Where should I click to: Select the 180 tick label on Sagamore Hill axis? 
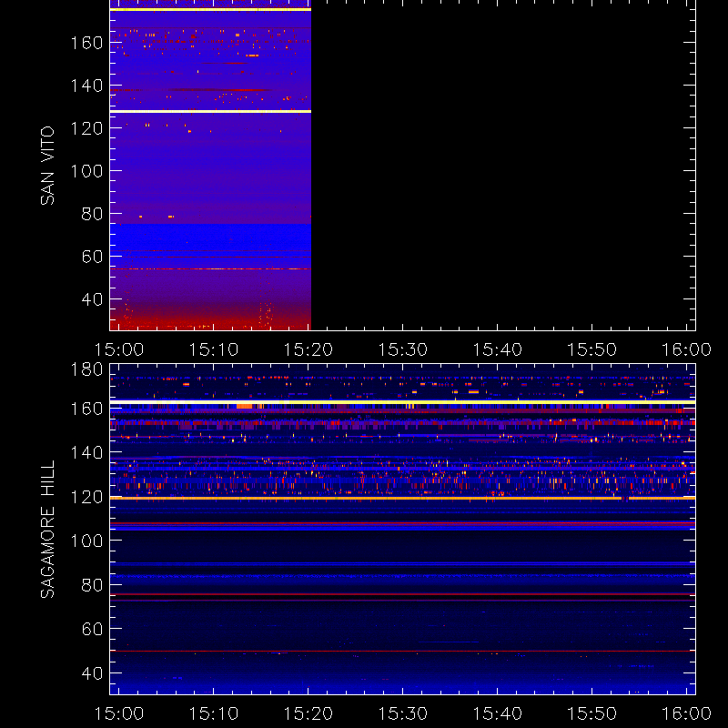[x=86, y=369]
